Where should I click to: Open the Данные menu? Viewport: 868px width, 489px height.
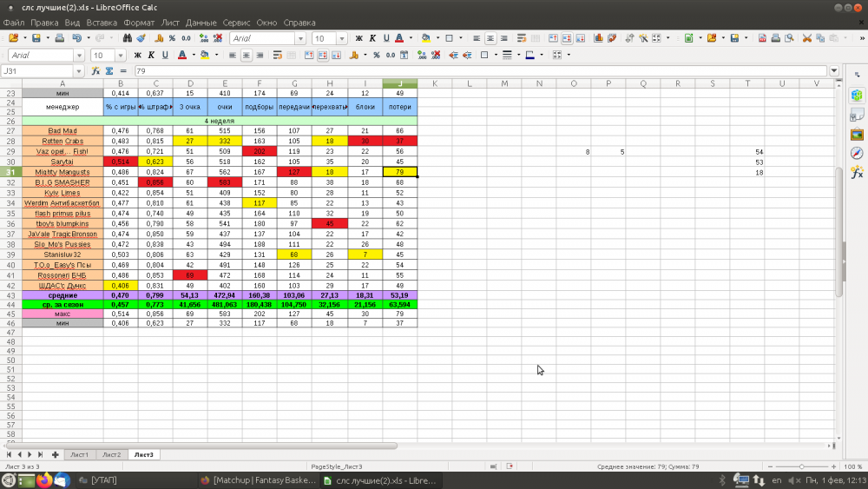(x=201, y=23)
